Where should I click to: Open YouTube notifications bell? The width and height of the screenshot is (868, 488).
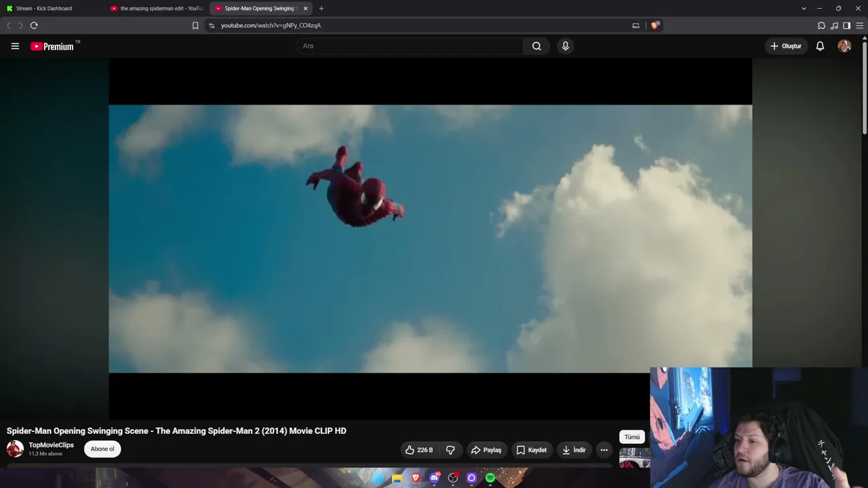click(820, 46)
